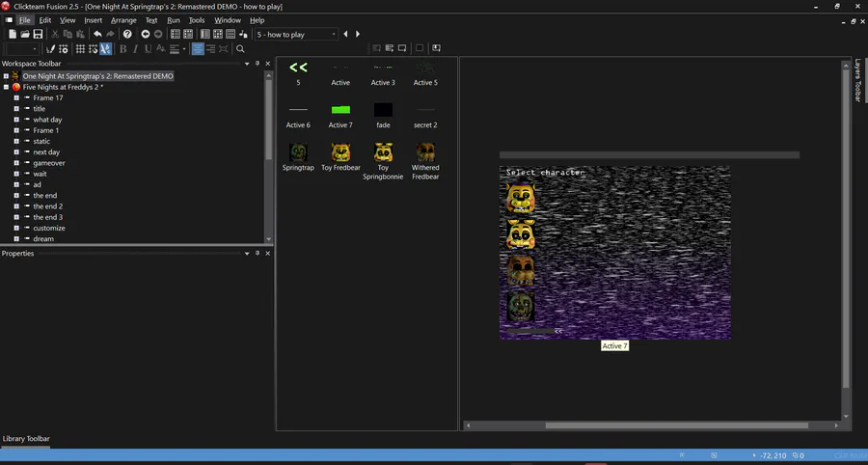This screenshot has height=465, width=868.
Task: Select the 'the end 2' frame
Action: (47, 206)
